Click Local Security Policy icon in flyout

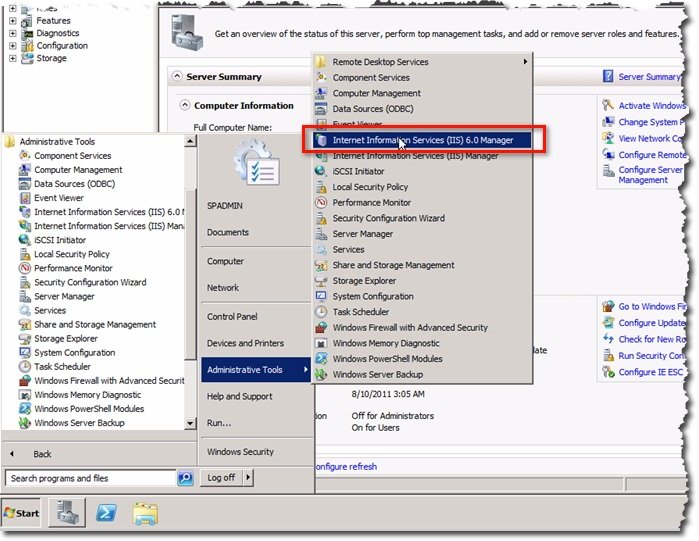321,187
